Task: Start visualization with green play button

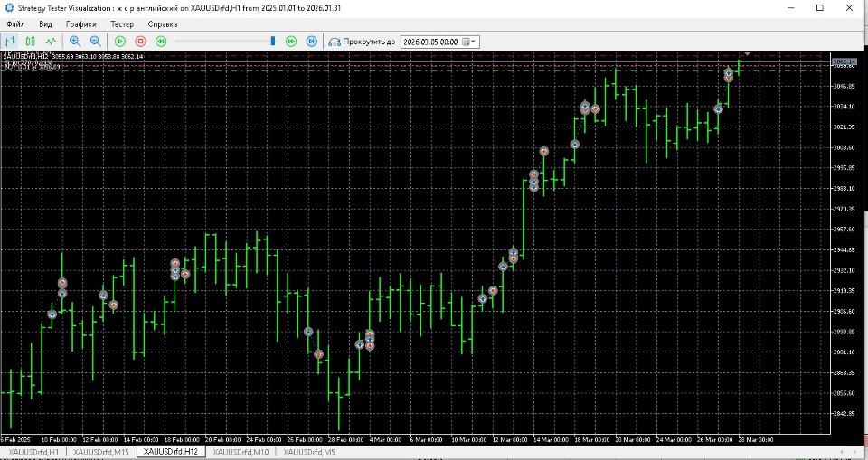Action: pos(120,41)
